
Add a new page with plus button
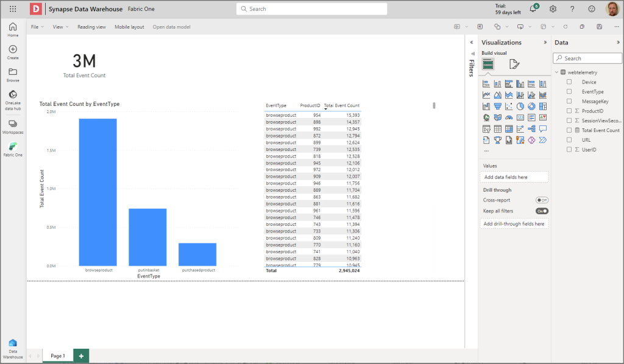(x=81, y=355)
